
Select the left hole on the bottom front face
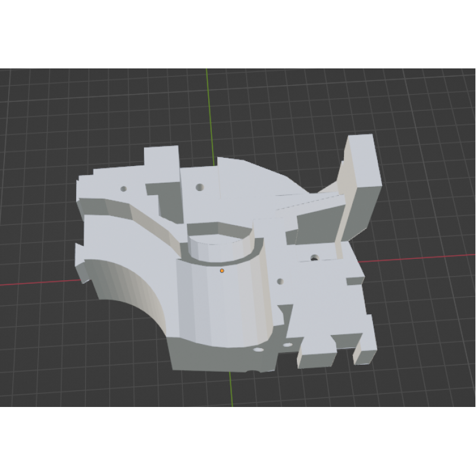(x=259, y=351)
